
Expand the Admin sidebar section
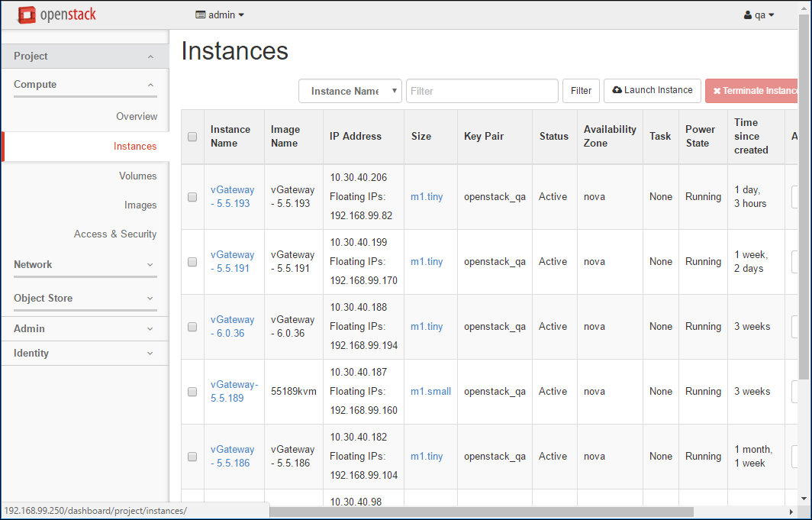(x=85, y=329)
